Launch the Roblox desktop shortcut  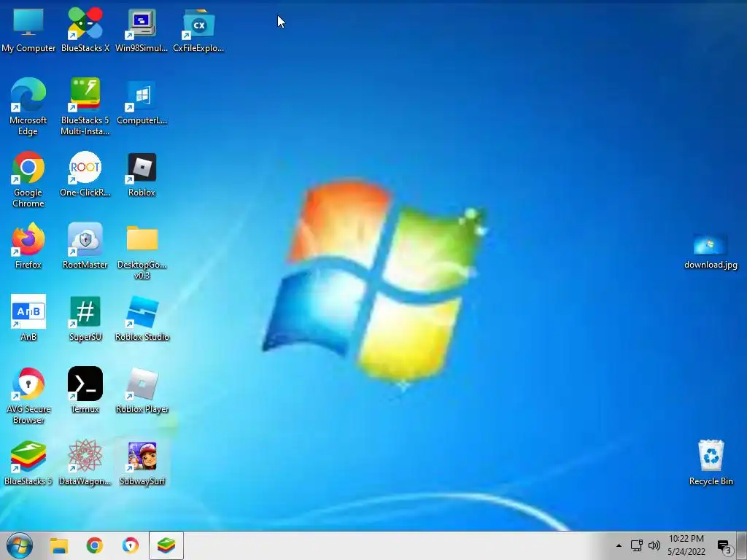[142, 174]
